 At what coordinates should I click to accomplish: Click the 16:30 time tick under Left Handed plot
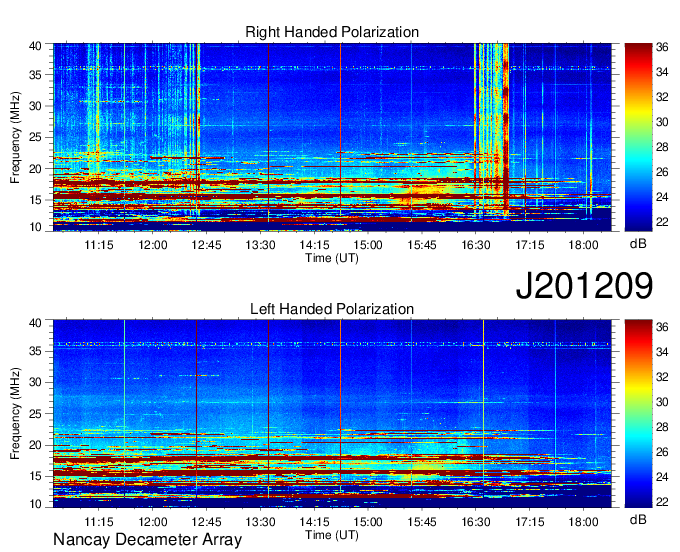[x=476, y=522]
